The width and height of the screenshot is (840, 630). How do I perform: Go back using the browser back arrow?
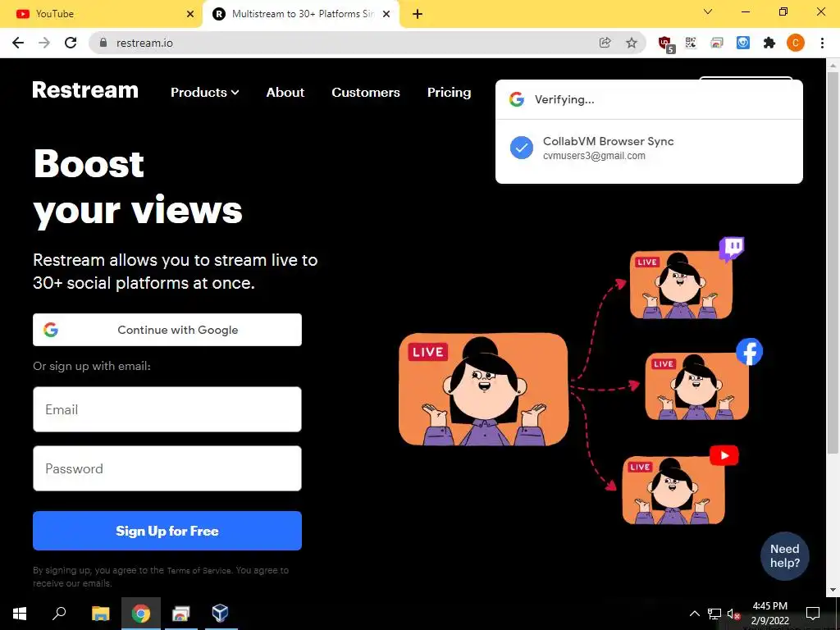18,43
